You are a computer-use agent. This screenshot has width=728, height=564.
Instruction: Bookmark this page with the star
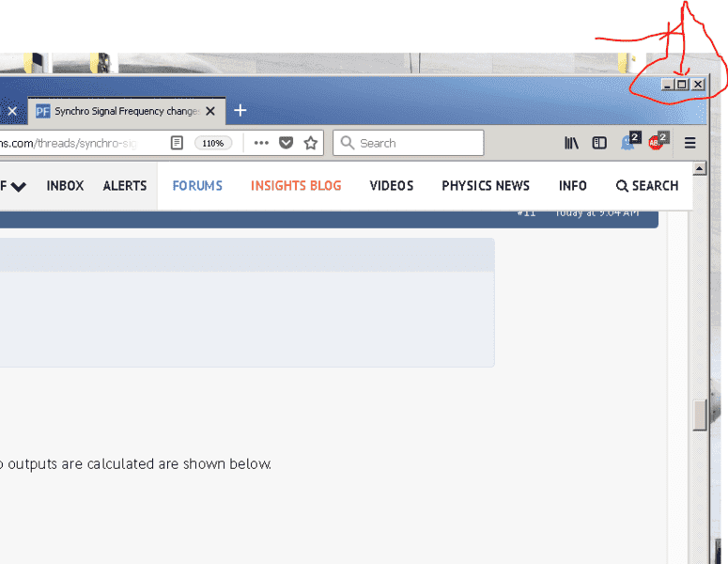click(x=311, y=143)
